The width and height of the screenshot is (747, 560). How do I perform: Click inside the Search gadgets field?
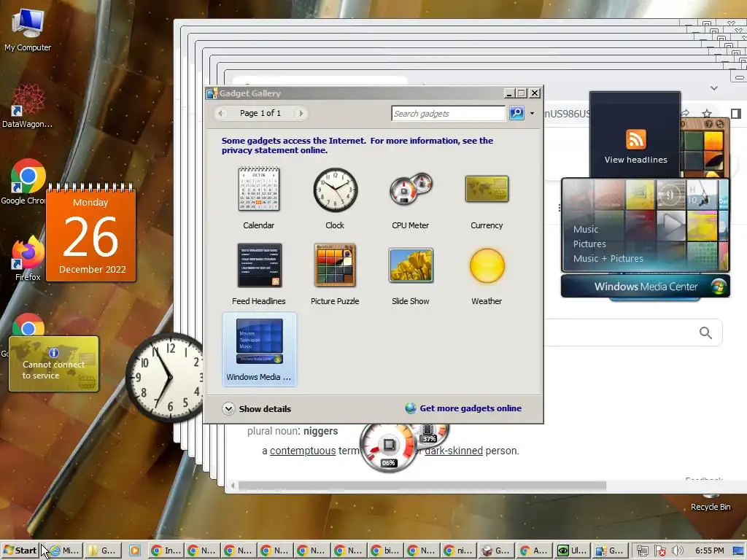pos(448,113)
